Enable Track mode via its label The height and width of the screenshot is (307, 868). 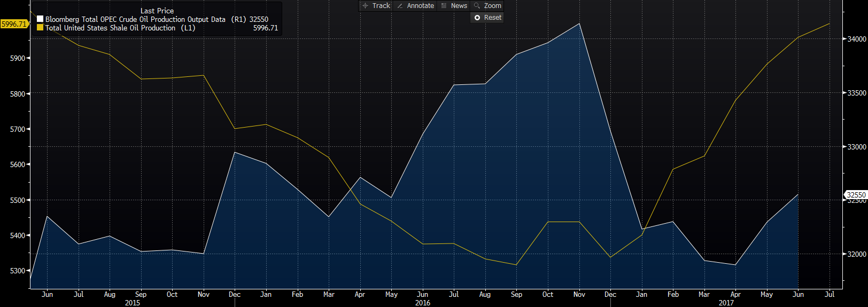coord(381,6)
